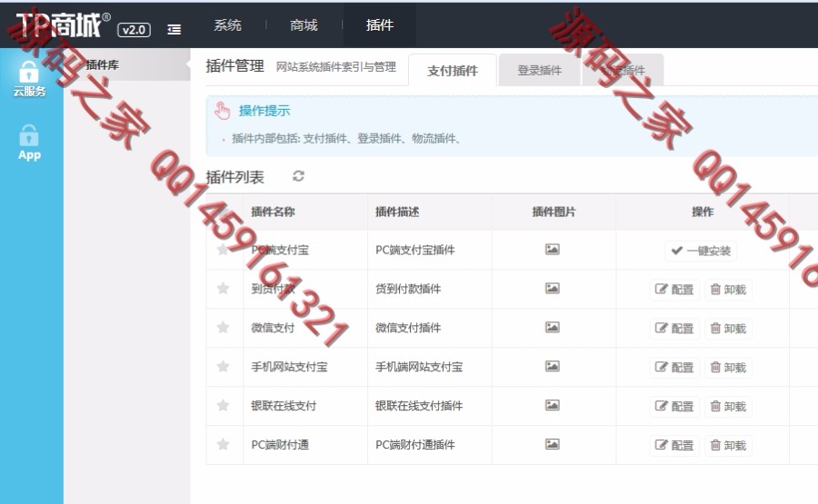Click 配置 for 手机网站支付宝 plugin
The image size is (818, 504).
[x=674, y=368]
